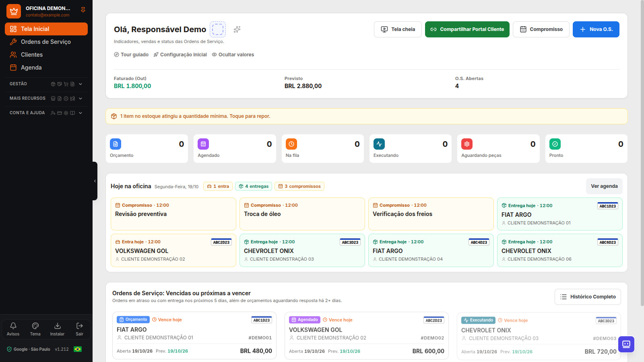The height and width of the screenshot is (362, 644).
Task: Start the Tour guiado
Action: 131,55
